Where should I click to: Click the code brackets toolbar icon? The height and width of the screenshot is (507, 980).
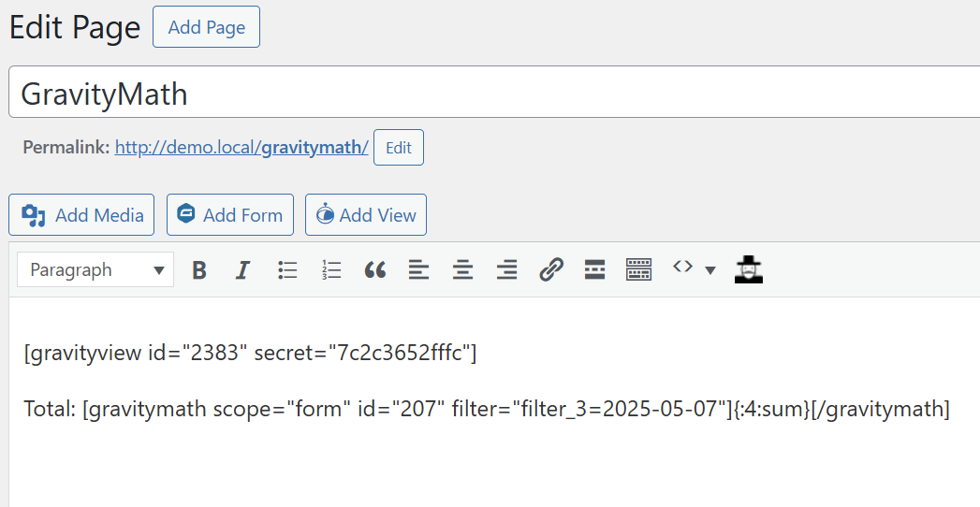coord(682,268)
